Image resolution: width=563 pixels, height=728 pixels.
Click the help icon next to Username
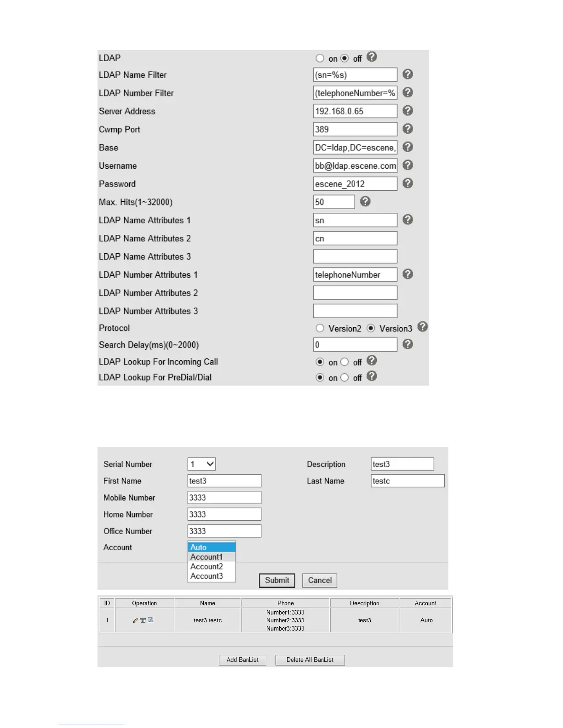click(x=408, y=165)
